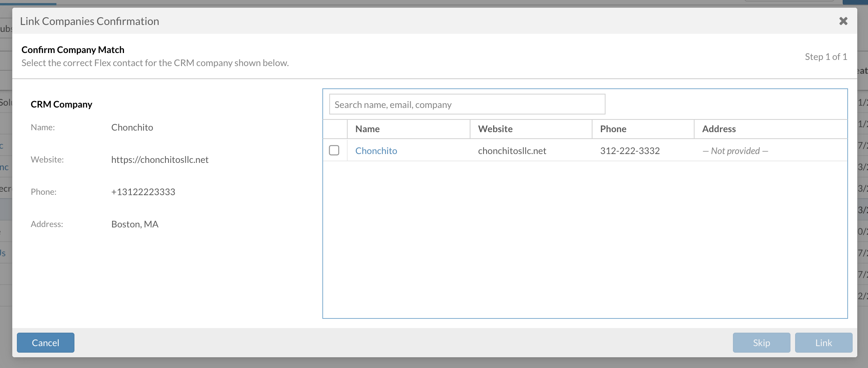Click the Website column header

click(495, 129)
